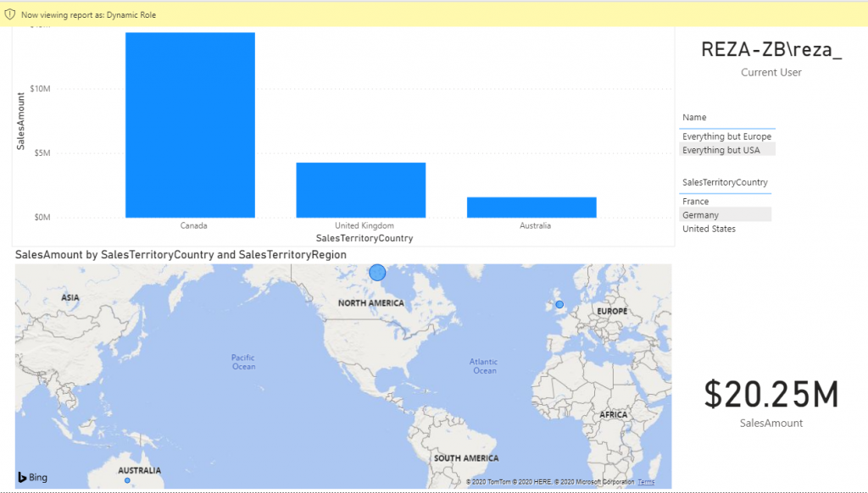Choose United States in the country slicer
The height and width of the screenshot is (493, 868).
click(x=709, y=229)
